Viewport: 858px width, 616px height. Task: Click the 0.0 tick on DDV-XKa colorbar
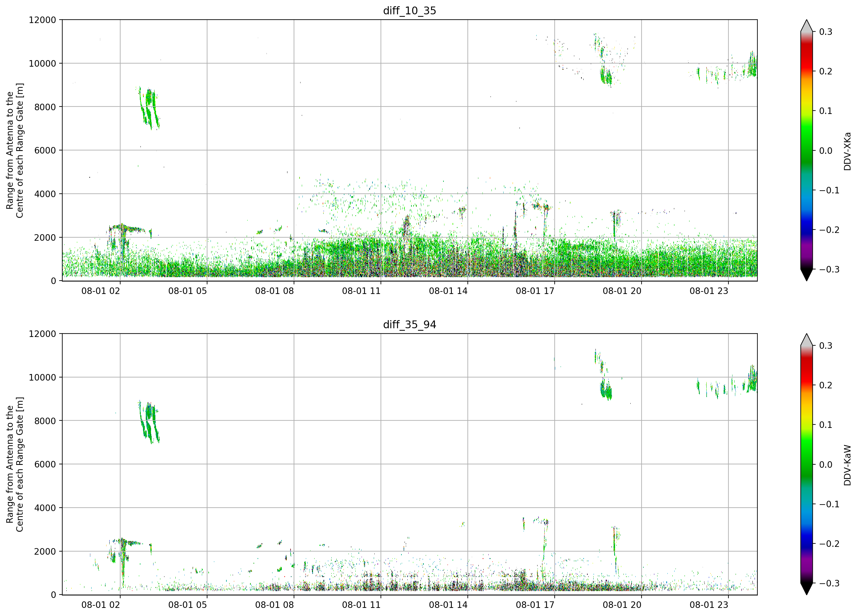click(x=826, y=151)
